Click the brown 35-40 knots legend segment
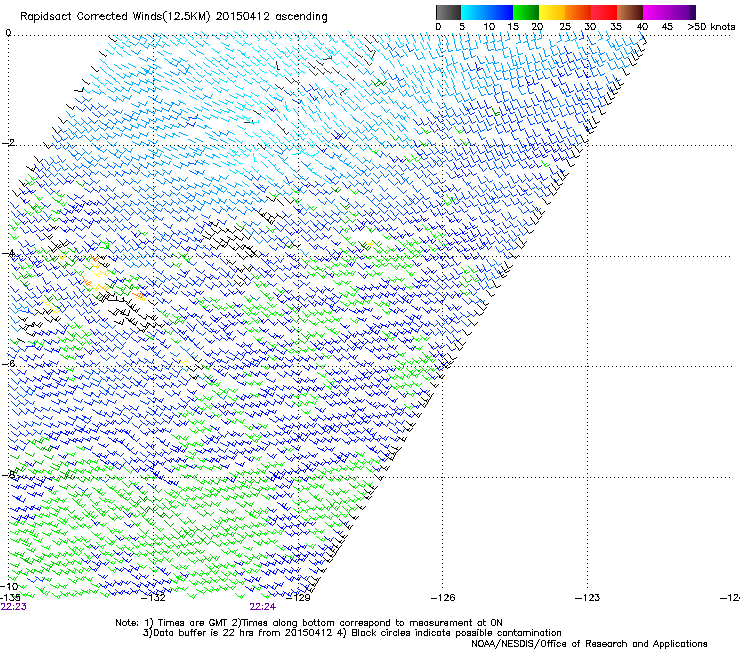Screen dimensions: 740x650 click(630, 12)
